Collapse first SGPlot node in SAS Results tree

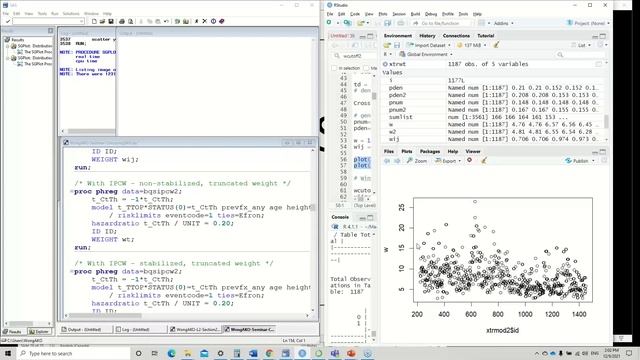point(8,46)
